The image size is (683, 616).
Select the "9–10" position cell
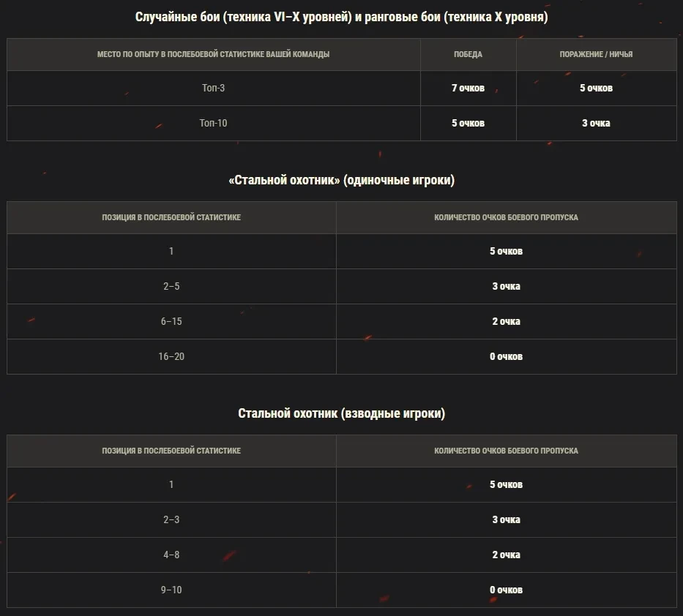point(171,590)
